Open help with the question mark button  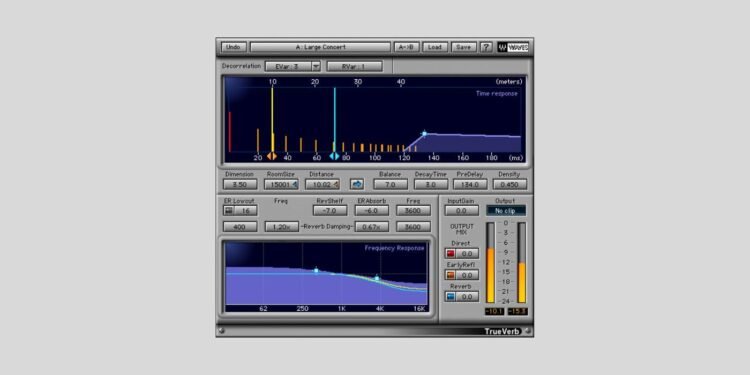(x=486, y=47)
